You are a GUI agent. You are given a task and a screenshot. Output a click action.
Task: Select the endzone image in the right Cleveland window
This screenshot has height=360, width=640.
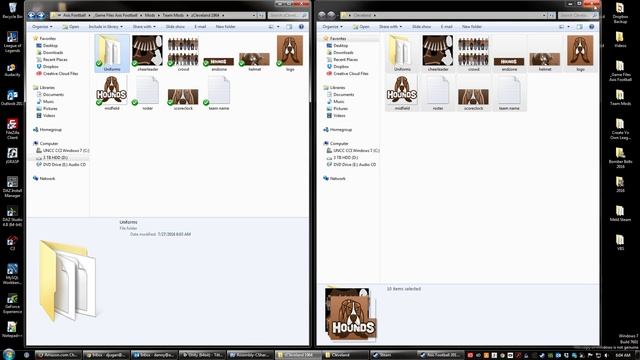(x=509, y=63)
